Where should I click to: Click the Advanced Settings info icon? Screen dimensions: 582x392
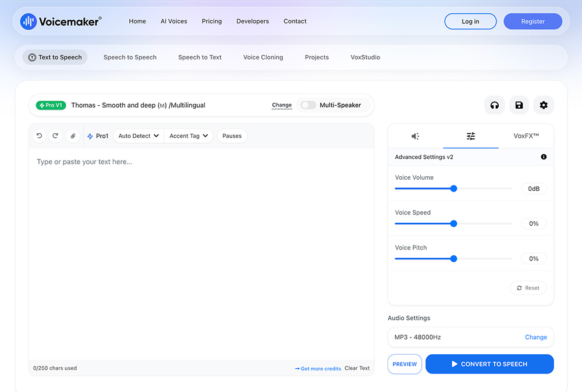544,157
